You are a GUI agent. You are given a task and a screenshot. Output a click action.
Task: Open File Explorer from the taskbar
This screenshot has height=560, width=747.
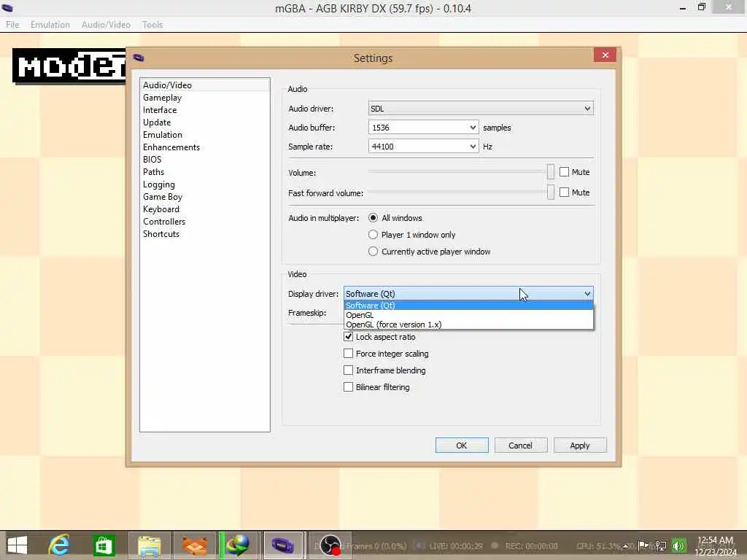coord(149,545)
